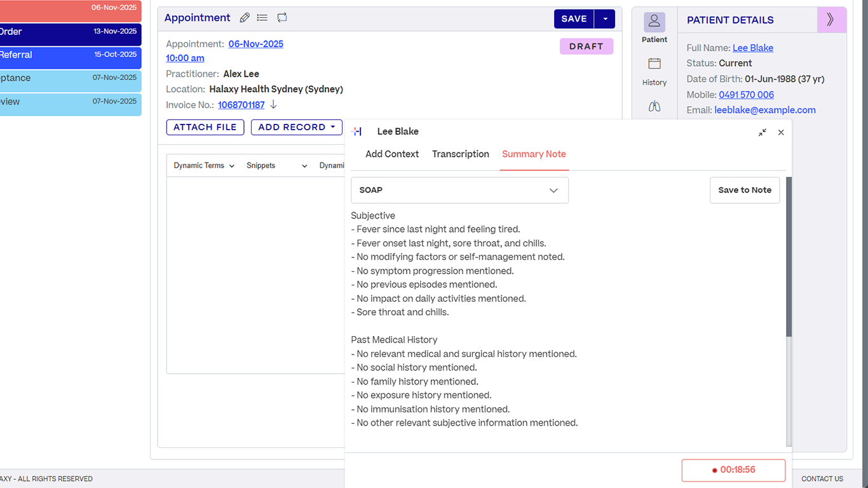Click the pencil edit icon beside Appointment

click(x=245, y=18)
